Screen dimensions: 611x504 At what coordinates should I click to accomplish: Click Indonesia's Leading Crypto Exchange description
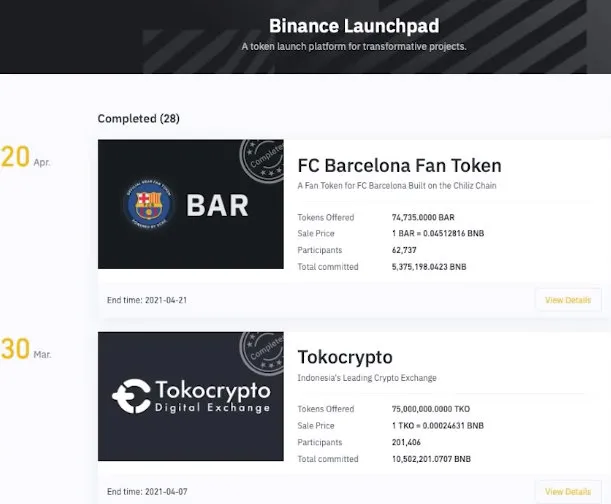[367, 378]
